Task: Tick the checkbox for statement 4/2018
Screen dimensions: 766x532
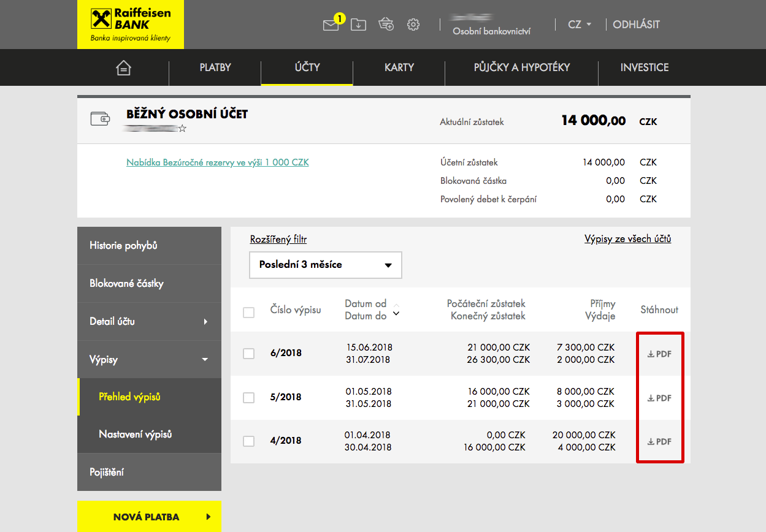Action: pyautogui.click(x=248, y=441)
